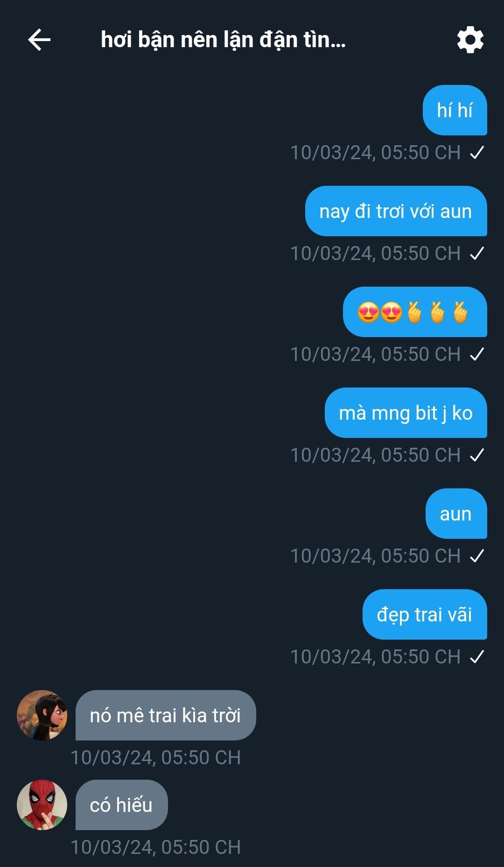Tap the checkmark under 'nay đi trơi với aun'
This screenshot has width=504, height=867.
click(477, 253)
